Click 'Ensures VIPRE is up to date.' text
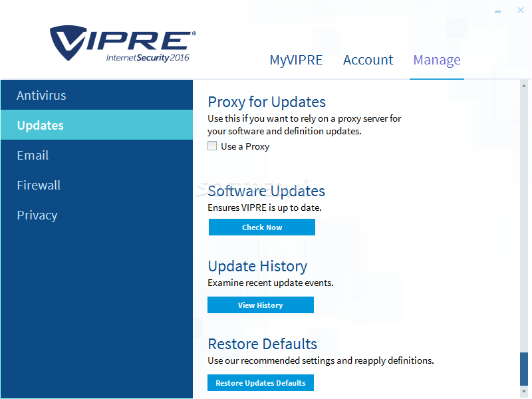This screenshot has height=399, width=532. coord(264,207)
